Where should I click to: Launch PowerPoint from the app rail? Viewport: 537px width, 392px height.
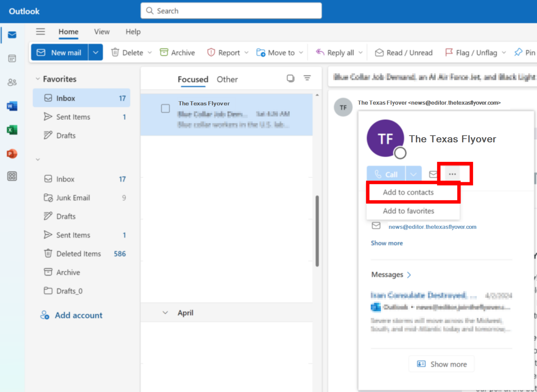pyautogui.click(x=12, y=154)
